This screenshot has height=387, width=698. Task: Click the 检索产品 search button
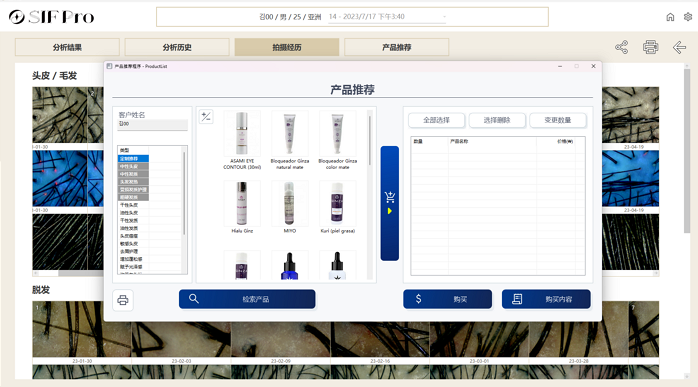[247, 299]
